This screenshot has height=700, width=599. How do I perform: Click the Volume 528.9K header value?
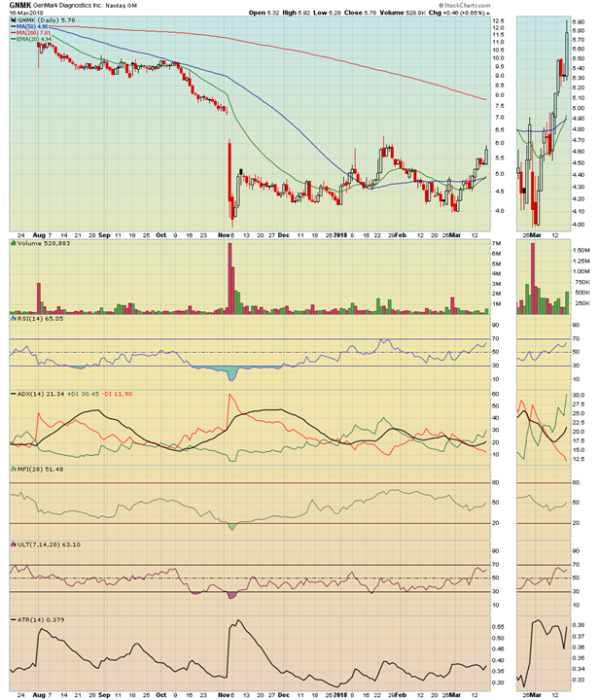[x=403, y=13]
